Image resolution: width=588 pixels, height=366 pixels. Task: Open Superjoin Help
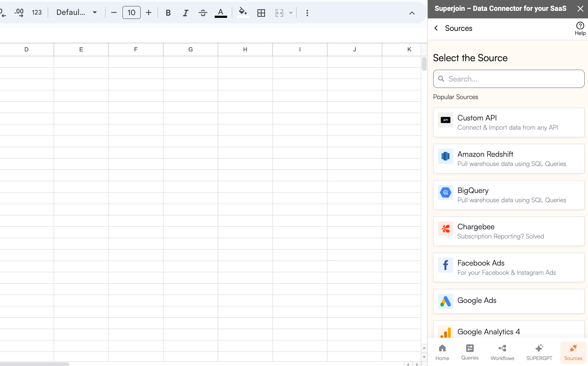(580, 28)
